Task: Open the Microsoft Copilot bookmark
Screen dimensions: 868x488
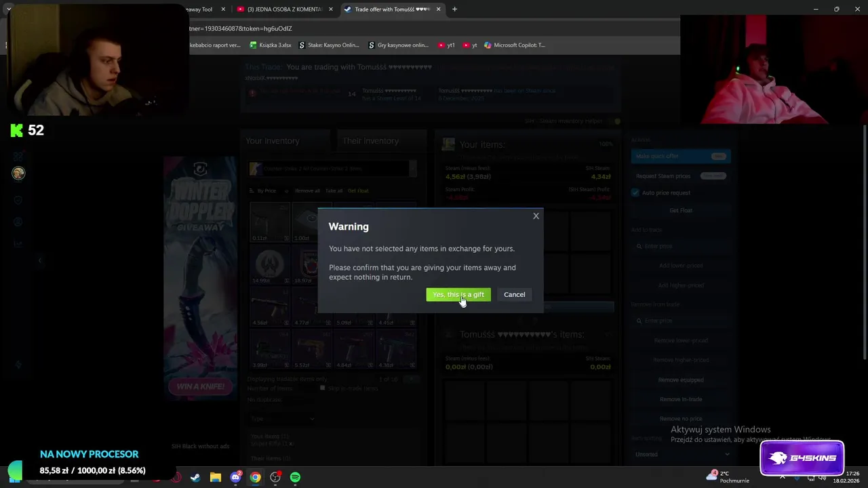Action: [515, 45]
